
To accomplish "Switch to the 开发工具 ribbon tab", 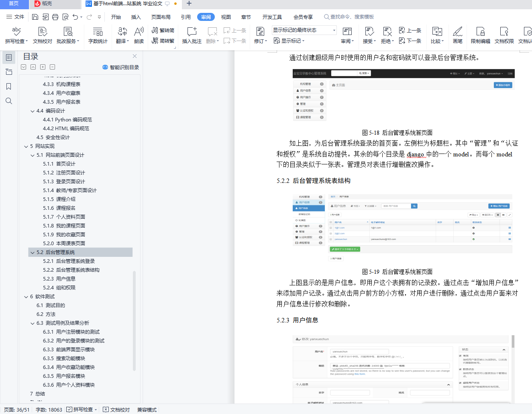I will tap(272, 17).
